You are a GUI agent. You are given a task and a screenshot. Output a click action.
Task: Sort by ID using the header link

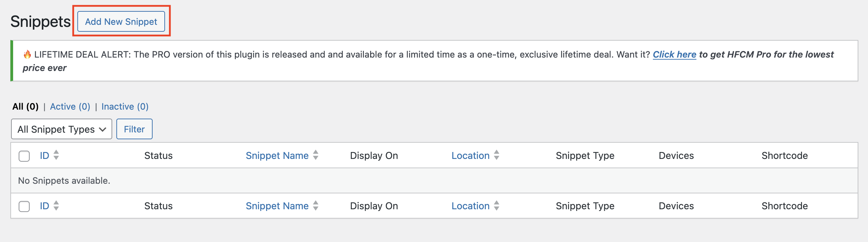pos(45,156)
